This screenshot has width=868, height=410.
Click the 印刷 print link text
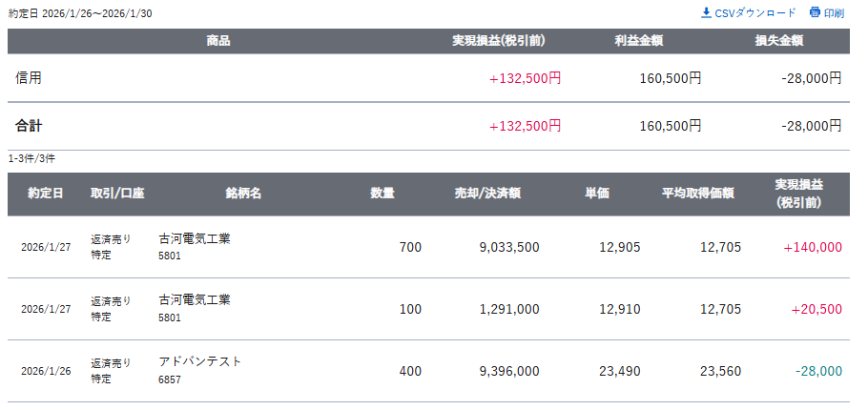click(834, 13)
